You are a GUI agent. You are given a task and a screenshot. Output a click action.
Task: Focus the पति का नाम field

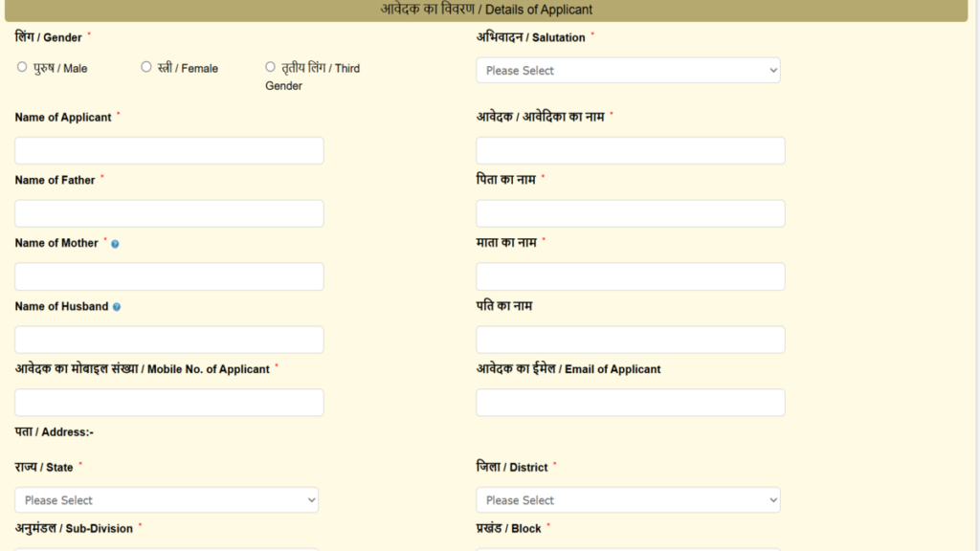tap(631, 340)
